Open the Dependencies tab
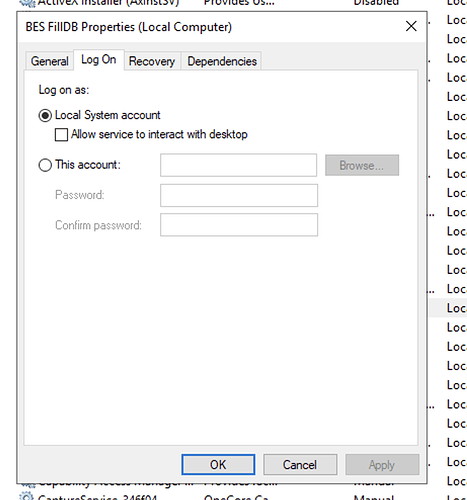The width and height of the screenshot is (467, 500). coord(222,61)
